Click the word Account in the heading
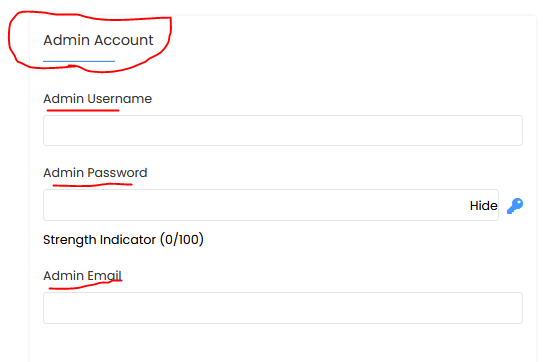The height and width of the screenshot is (362, 552). 123,40
